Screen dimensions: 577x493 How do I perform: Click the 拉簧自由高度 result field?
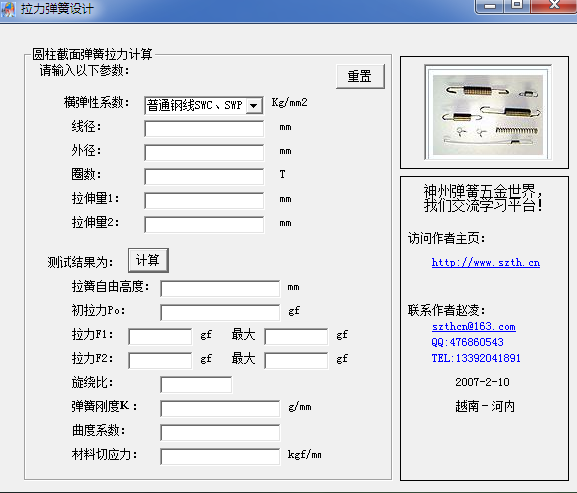(x=220, y=289)
